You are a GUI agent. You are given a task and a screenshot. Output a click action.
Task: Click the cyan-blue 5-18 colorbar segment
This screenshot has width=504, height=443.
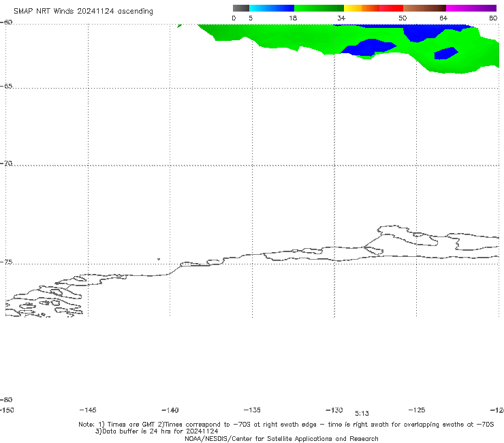point(272,8)
